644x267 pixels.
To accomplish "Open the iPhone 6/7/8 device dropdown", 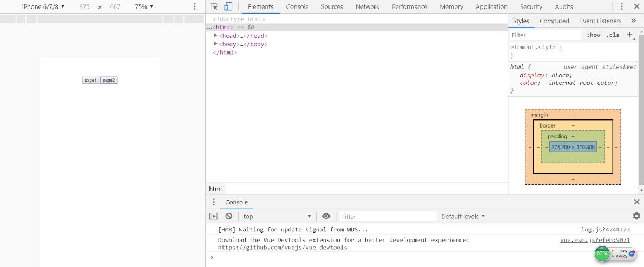I will point(43,6).
